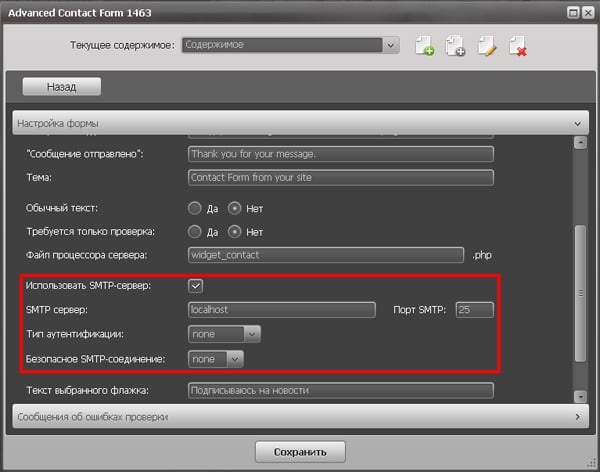This screenshot has width=600, height=472.
Task: Select 'Да' for 'Обычный текст'
Action: pos(196,209)
